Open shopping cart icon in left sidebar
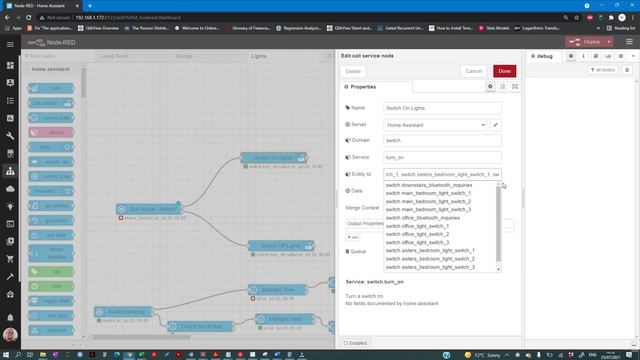 click(x=10, y=259)
